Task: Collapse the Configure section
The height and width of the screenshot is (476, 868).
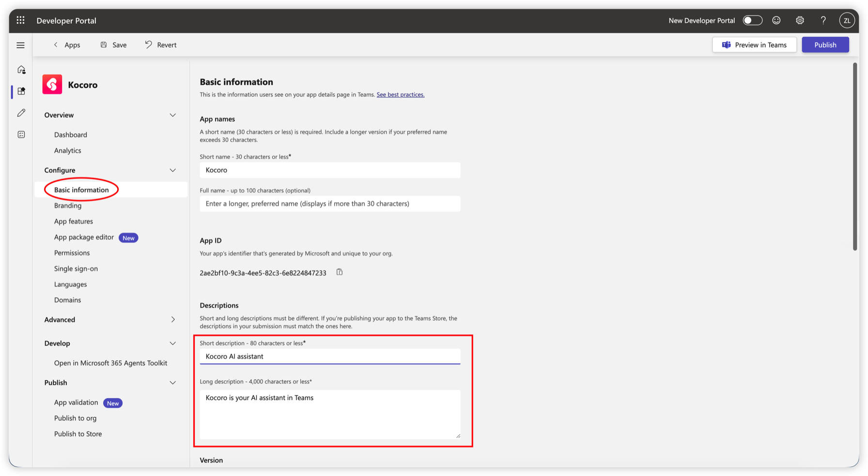Action: click(172, 170)
